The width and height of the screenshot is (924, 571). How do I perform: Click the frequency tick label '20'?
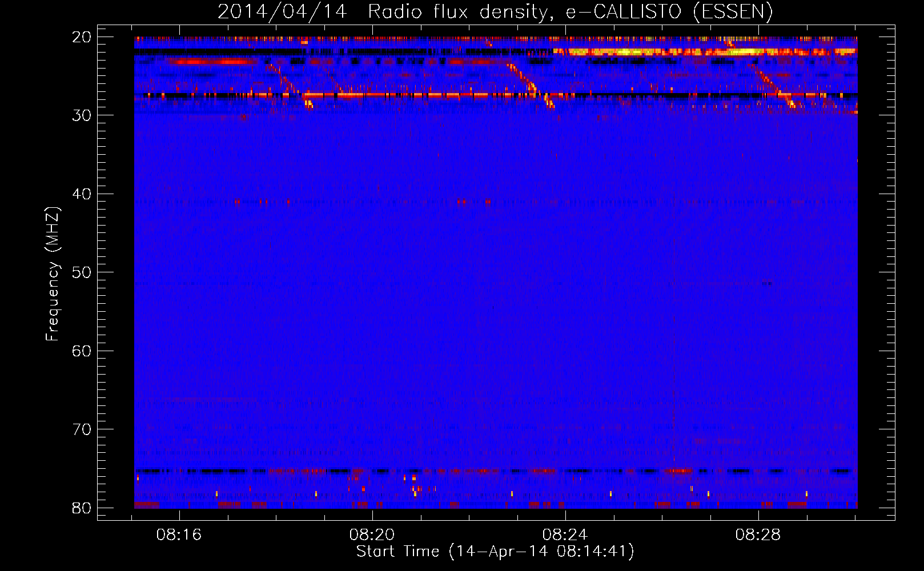coord(82,37)
